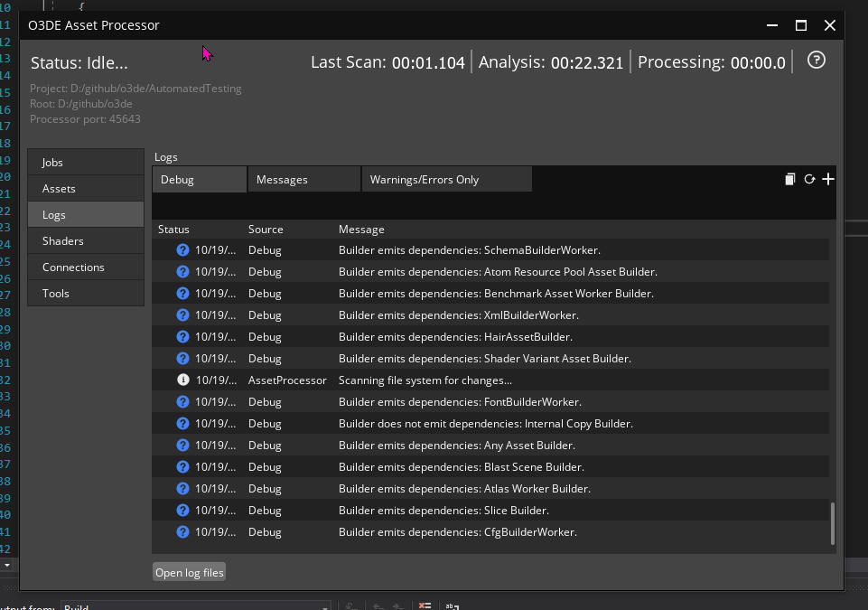The image size is (868, 610).
Task: Select the Jobs panel entry
Action: (85, 162)
